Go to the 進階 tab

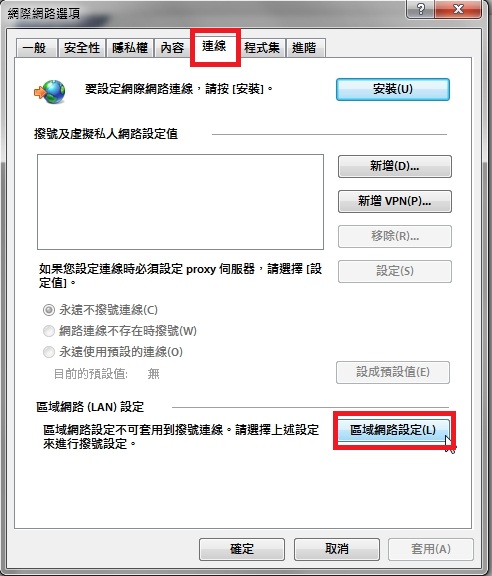[x=305, y=48]
